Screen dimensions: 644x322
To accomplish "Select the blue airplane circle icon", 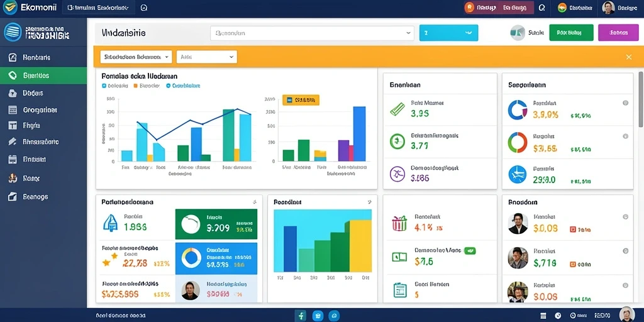I will [x=517, y=174].
